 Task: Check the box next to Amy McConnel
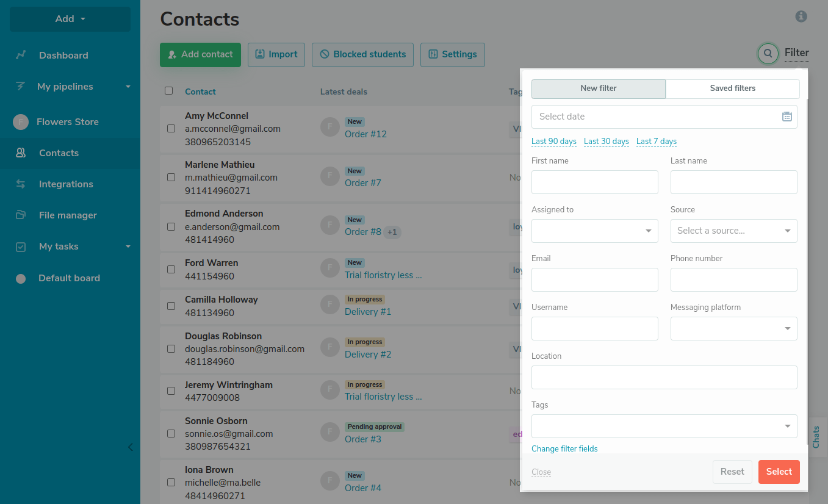coord(170,129)
